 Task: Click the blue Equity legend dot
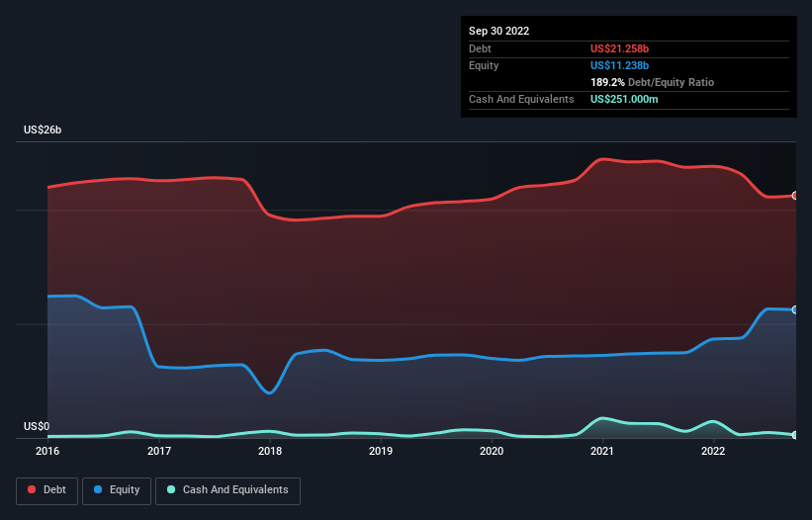(x=98, y=489)
